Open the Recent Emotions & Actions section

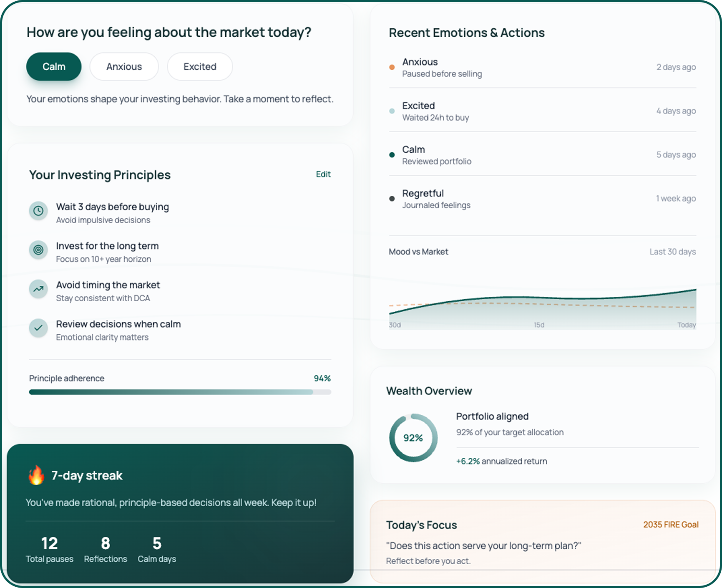click(x=466, y=33)
